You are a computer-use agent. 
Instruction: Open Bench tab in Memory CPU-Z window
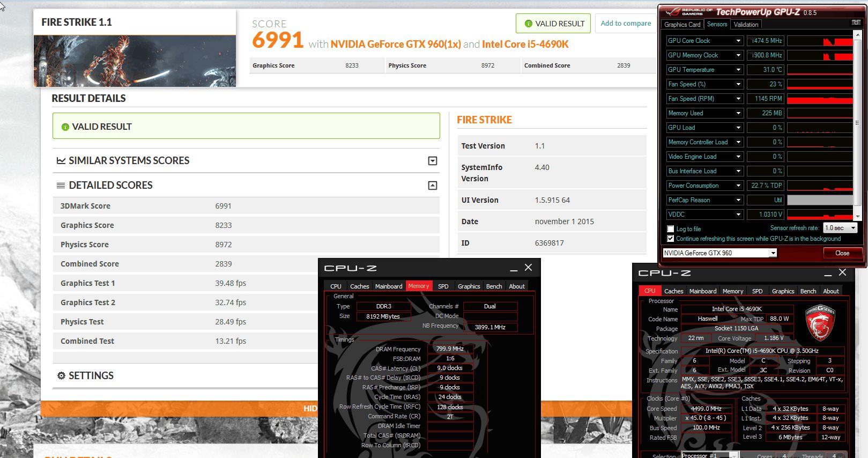(494, 286)
